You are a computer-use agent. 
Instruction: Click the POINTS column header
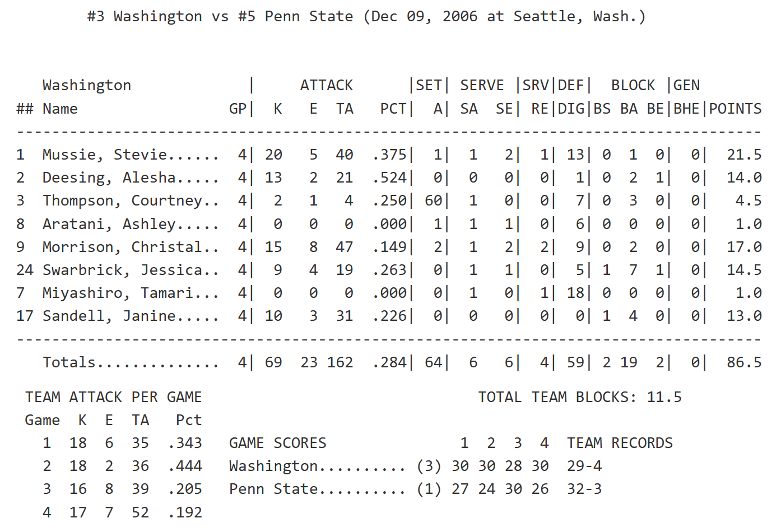[x=735, y=109]
